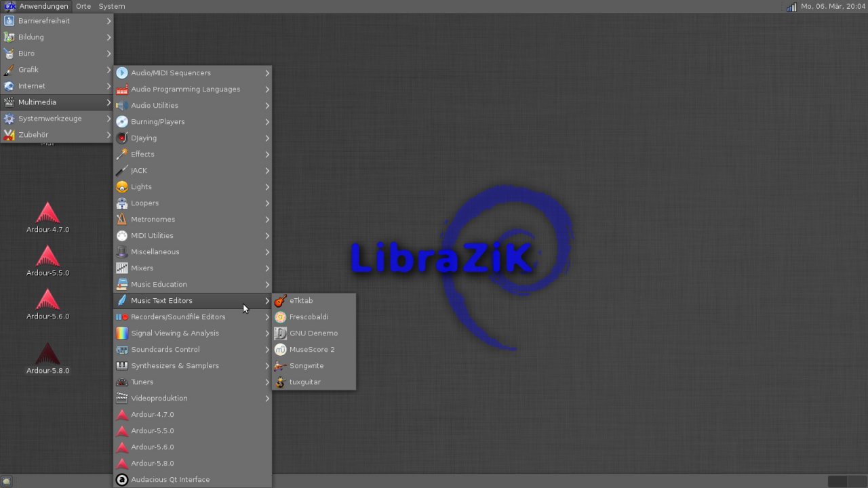Launch Ardour-5.5.0 from Multimedia menu
Image resolution: width=868 pixels, height=488 pixels.
click(x=193, y=431)
